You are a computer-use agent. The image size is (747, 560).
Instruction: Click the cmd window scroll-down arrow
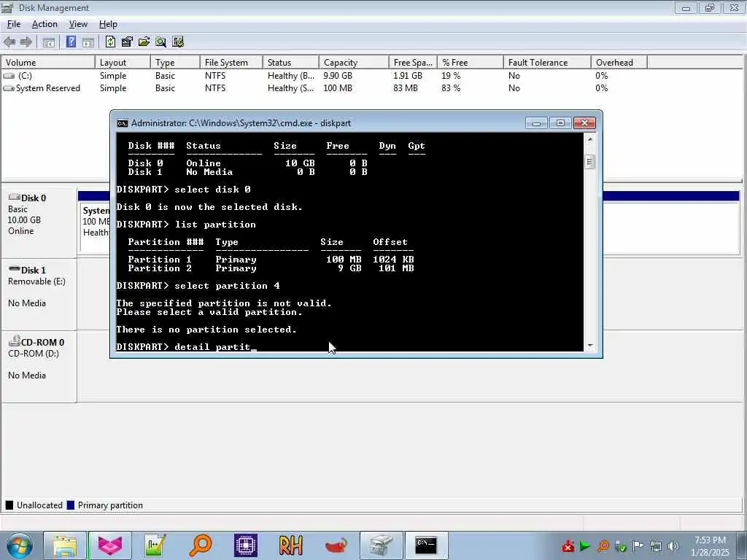click(589, 345)
